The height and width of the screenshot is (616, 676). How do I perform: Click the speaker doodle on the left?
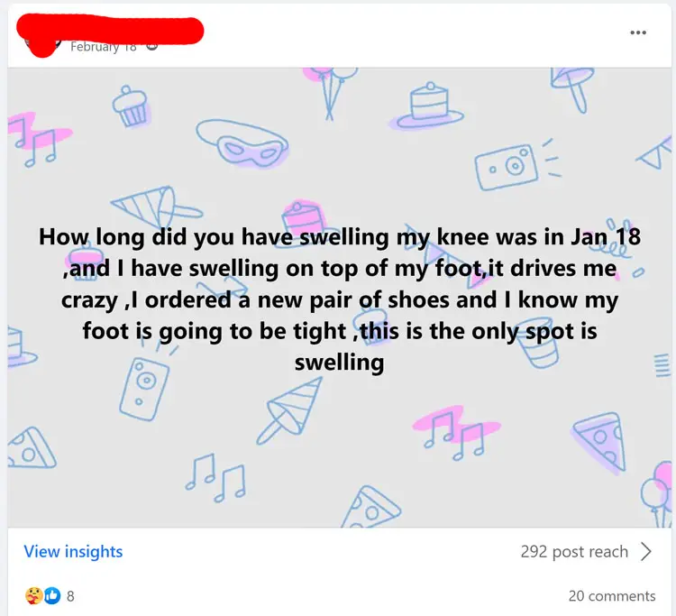(x=144, y=388)
